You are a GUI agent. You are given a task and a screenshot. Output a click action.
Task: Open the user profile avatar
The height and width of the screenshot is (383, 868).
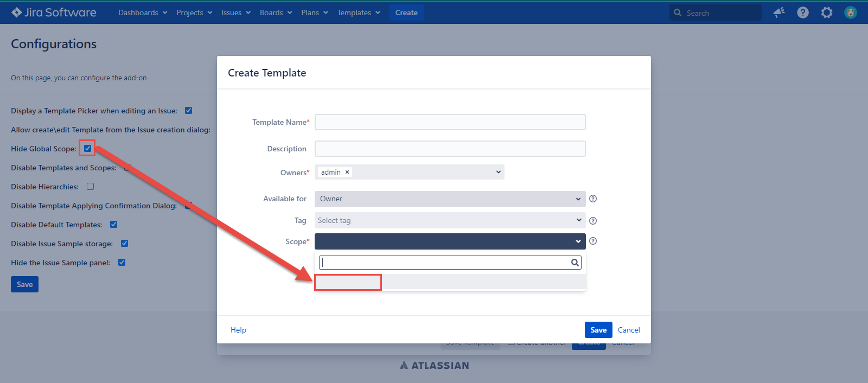pos(850,12)
